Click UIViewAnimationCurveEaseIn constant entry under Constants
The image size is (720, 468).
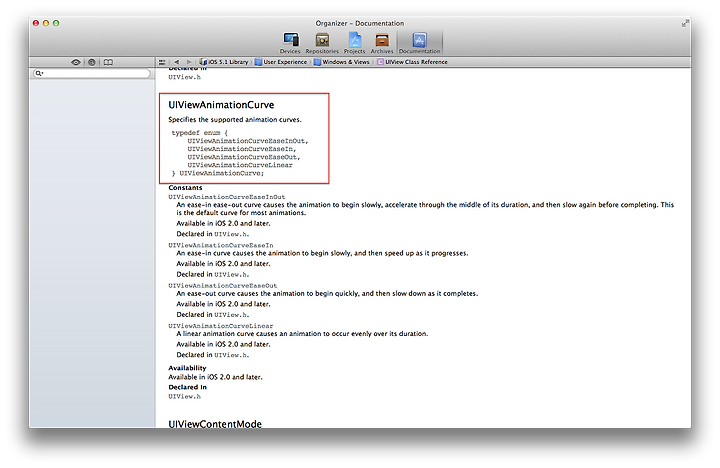pos(220,245)
